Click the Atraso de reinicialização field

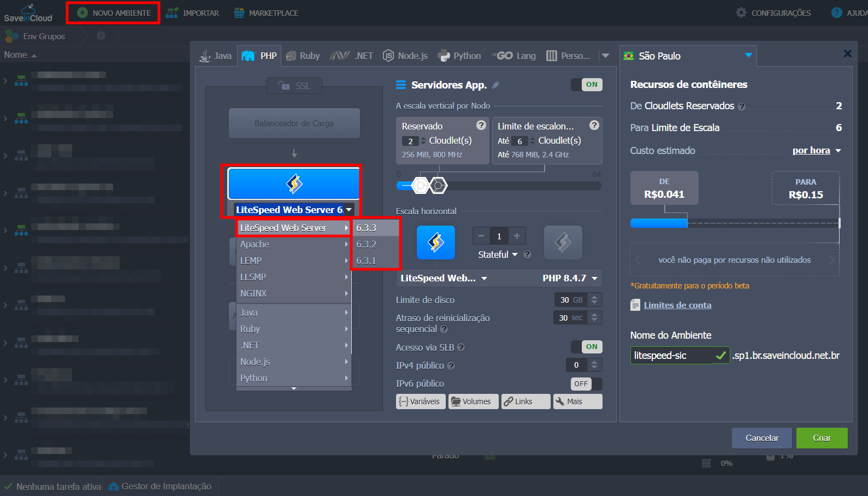571,317
